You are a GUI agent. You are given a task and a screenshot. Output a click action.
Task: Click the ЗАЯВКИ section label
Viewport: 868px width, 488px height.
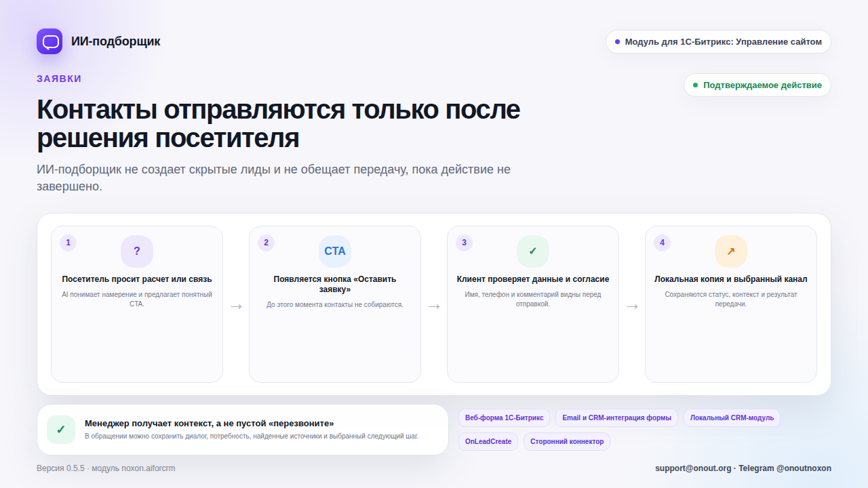(x=59, y=79)
